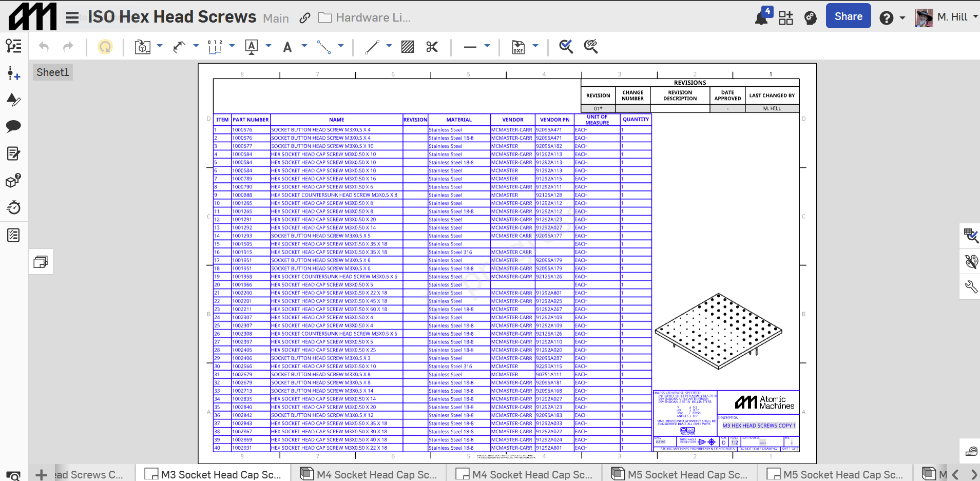Select the Hatch tool
Image resolution: width=980 pixels, height=481 pixels.
tap(408, 47)
